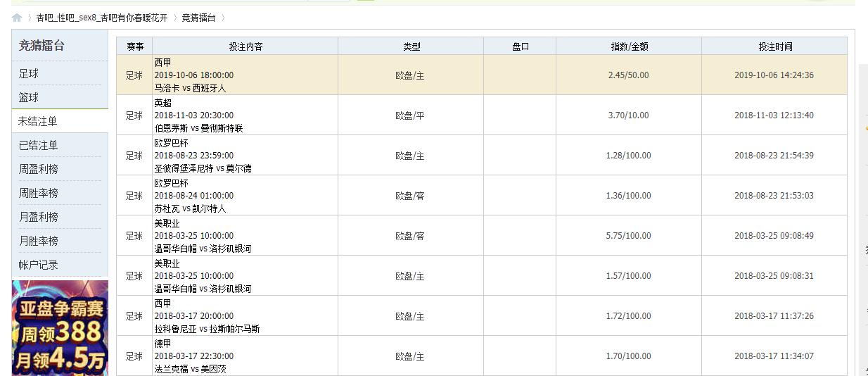Image resolution: width=868 pixels, height=376 pixels.
Task: Open the 月胜率榜 ranking
Action: pos(38,241)
